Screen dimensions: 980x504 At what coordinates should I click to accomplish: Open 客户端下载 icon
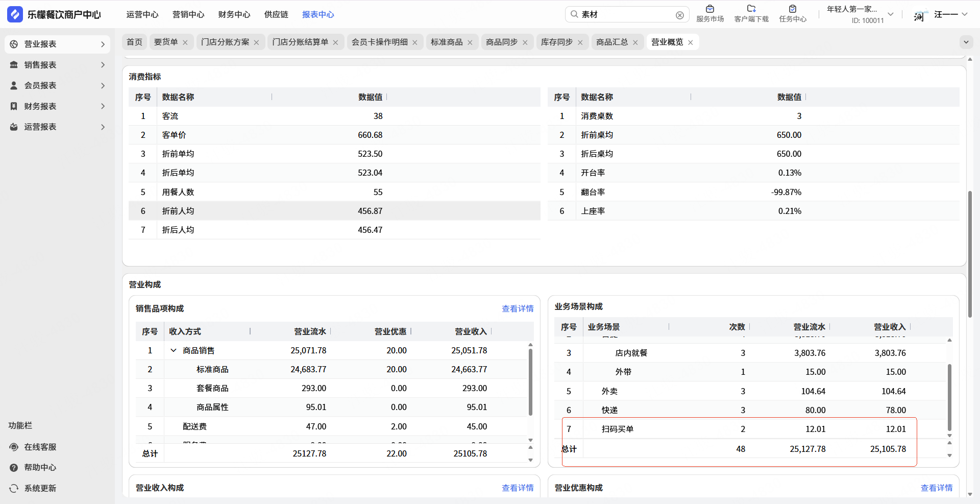(751, 9)
